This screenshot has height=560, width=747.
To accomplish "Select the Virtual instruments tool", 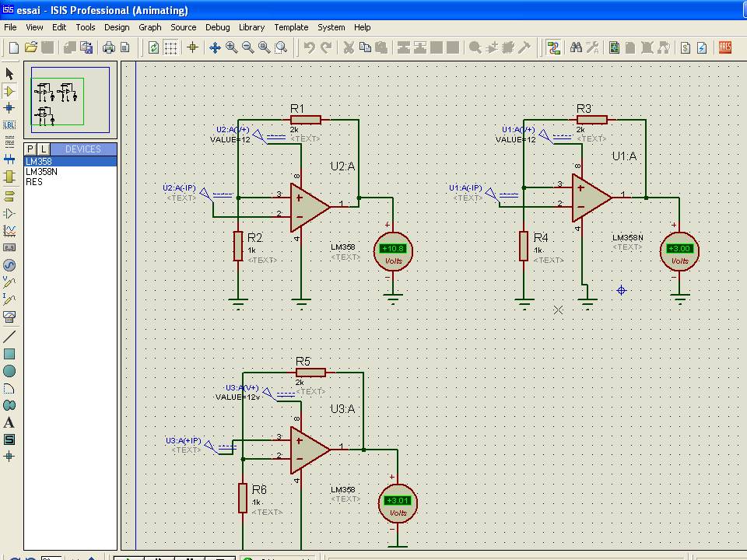I will [9, 317].
